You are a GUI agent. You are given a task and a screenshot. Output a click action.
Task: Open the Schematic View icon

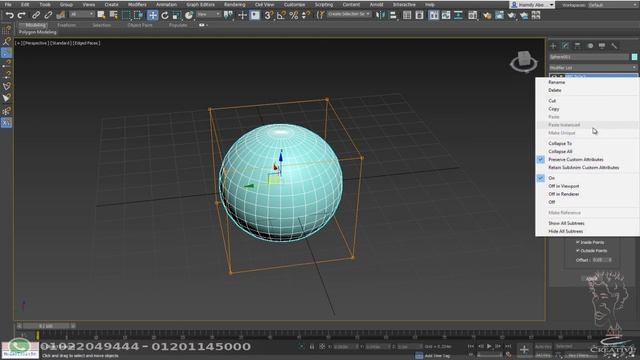(458, 16)
